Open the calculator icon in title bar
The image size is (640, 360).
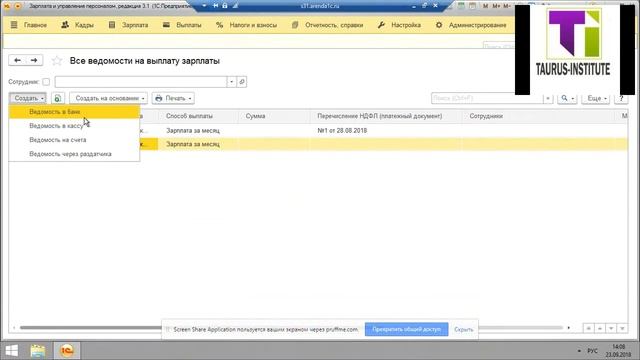[x=461, y=6]
